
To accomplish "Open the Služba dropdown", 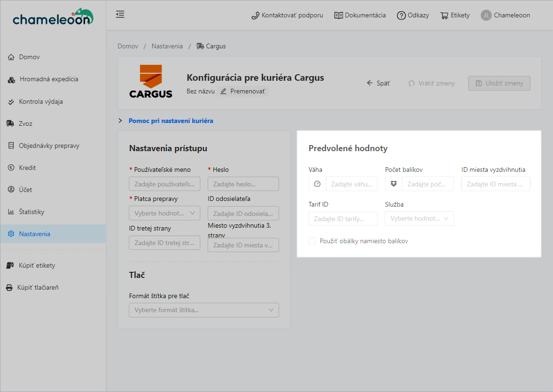I will (x=419, y=219).
